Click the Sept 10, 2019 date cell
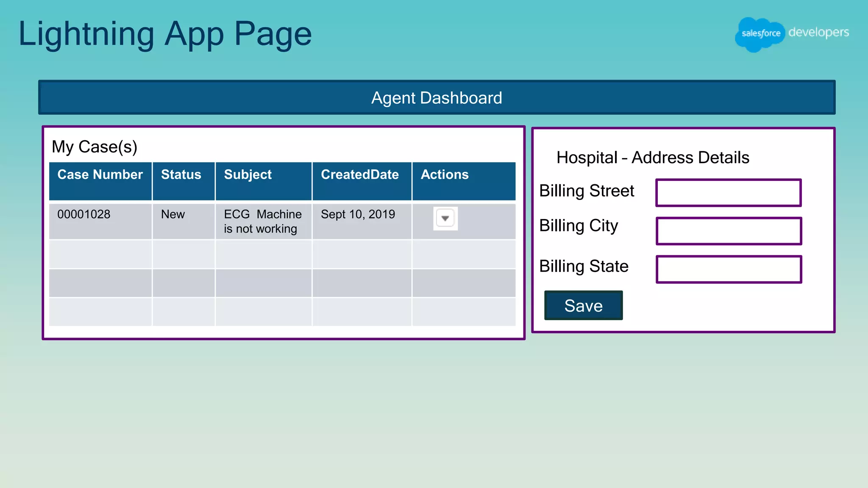Image resolution: width=868 pixels, height=488 pixels. point(362,222)
